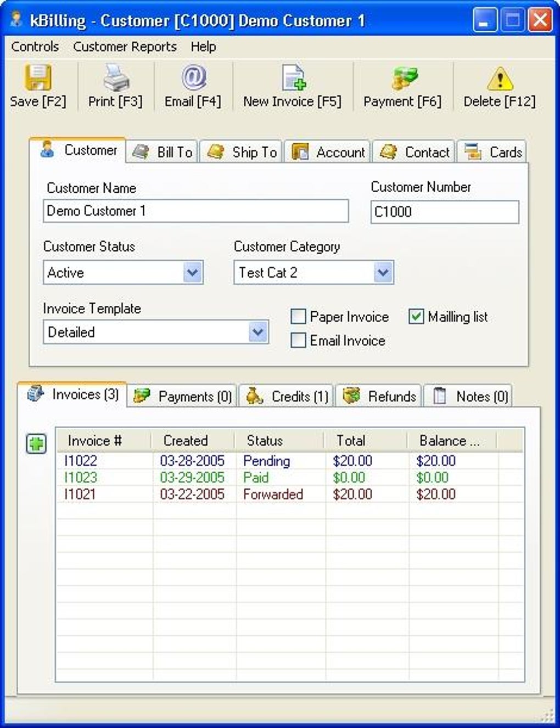Image resolution: width=560 pixels, height=728 pixels.
Task: Click the Payments tab money icon
Action: tap(142, 396)
